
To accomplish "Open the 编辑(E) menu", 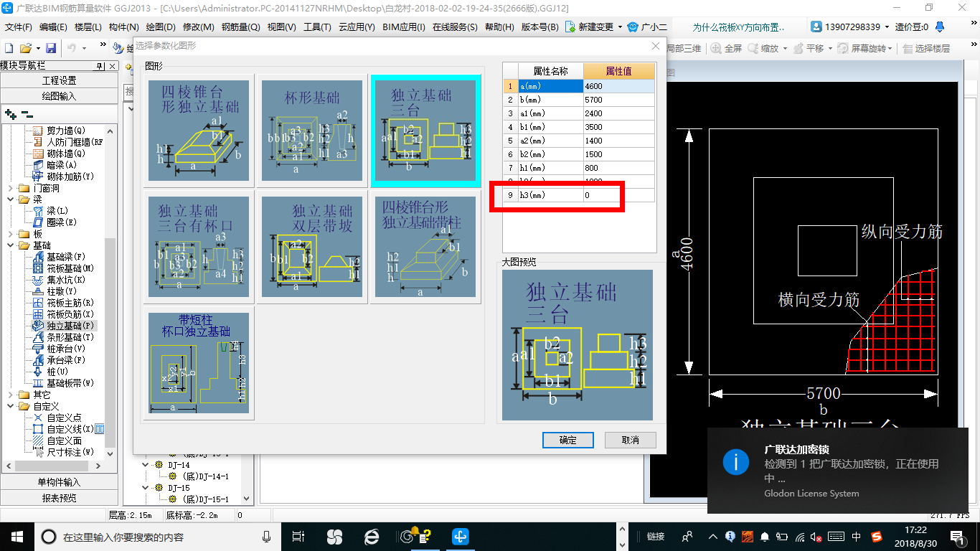I will pyautogui.click(x=53, y=27).
